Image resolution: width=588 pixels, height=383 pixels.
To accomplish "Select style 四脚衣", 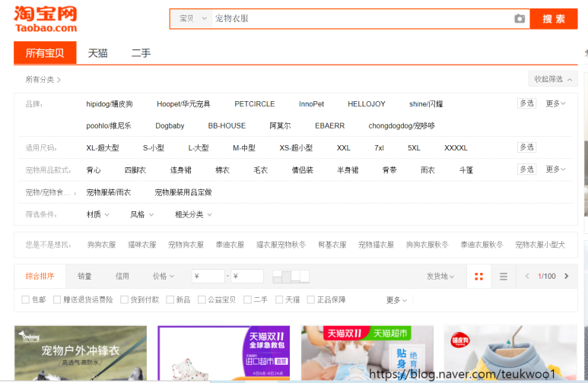I will pyautogui.click(x=135, y=170).
